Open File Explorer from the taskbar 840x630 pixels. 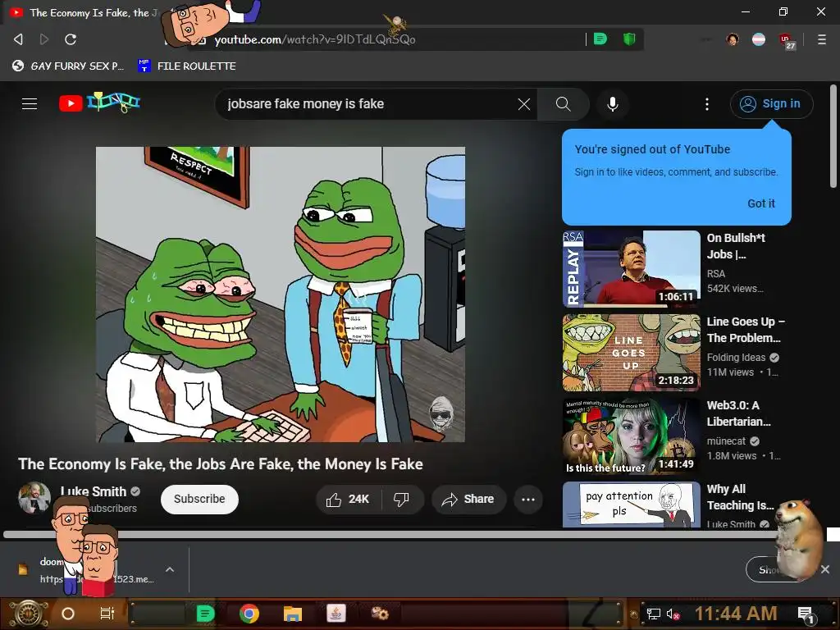pyautogui.click(x=293, y=614)
